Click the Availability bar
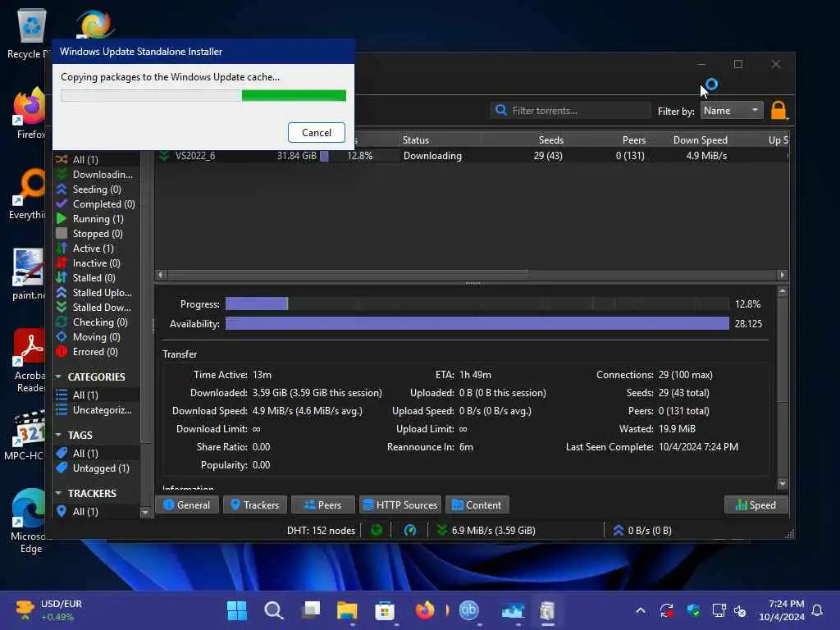The width and height of the screenshot is (840, 630). (477, 323)
